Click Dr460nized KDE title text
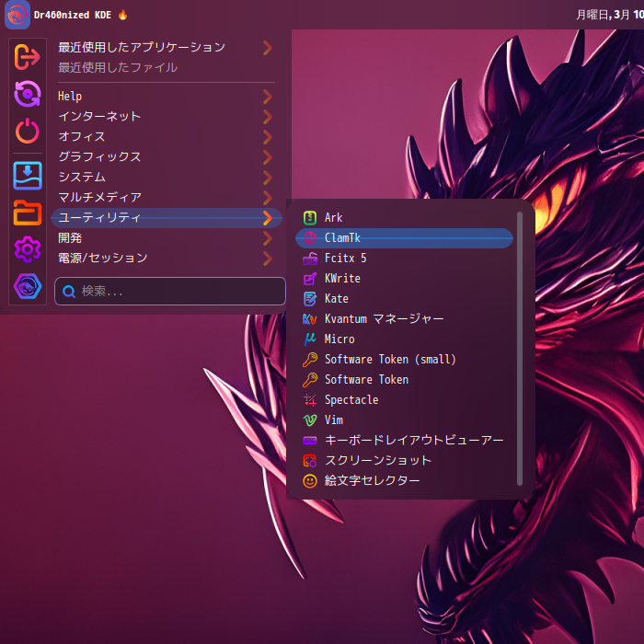Screen dimensions: 644x644 point(73,16)
